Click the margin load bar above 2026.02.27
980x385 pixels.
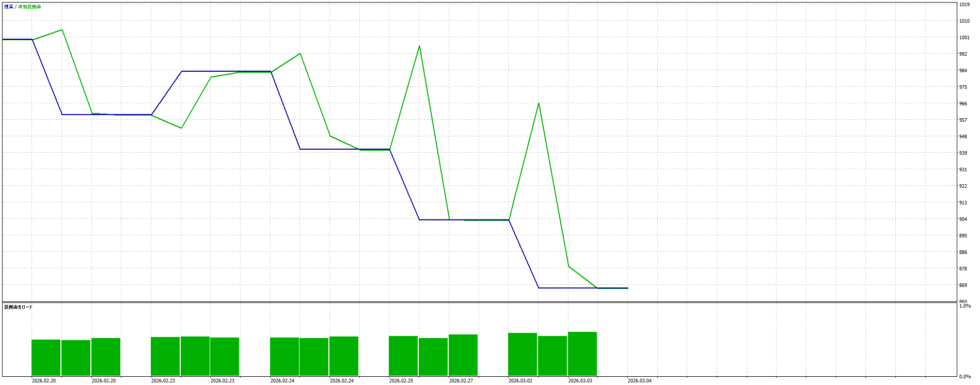pyautogui.click(x=463, y=355)
